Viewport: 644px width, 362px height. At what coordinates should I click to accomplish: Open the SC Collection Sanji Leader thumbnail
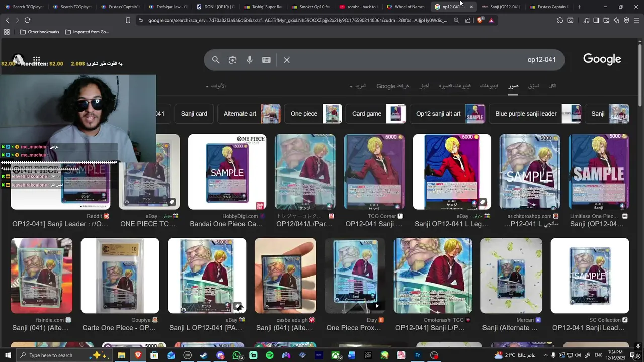click(x=590, y=276)
